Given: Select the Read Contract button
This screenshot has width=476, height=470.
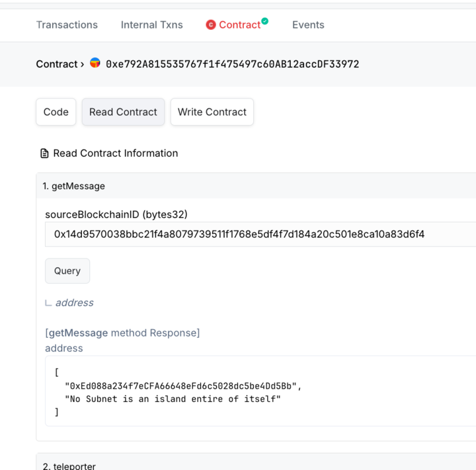Looking at the screenshot, I should [x=123, y=112].
